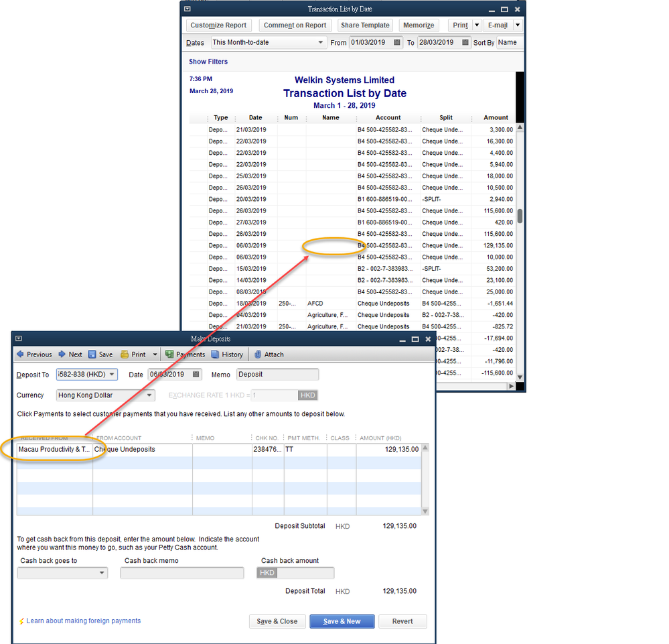Attach a file to the deposit

(x=269, y=355)
